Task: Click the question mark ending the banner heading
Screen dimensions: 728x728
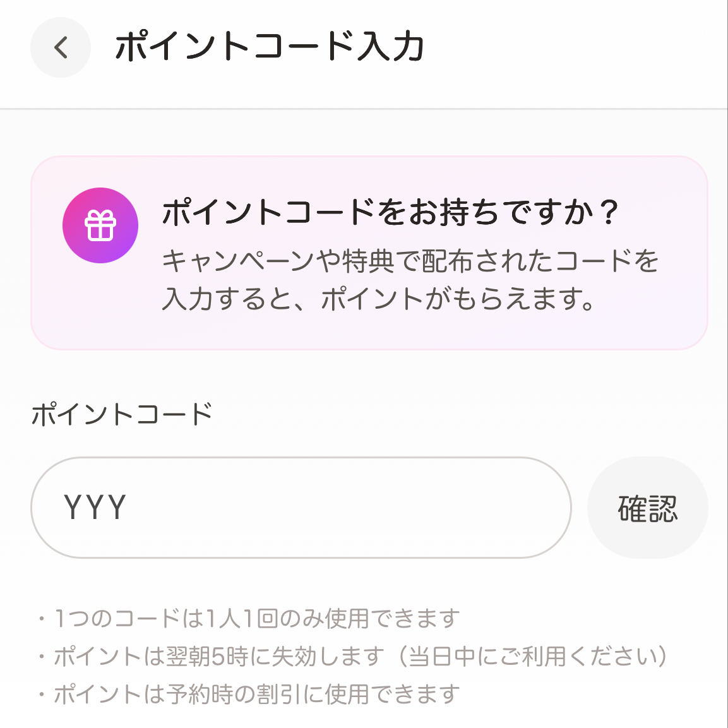Action: [x=609, y=212]
